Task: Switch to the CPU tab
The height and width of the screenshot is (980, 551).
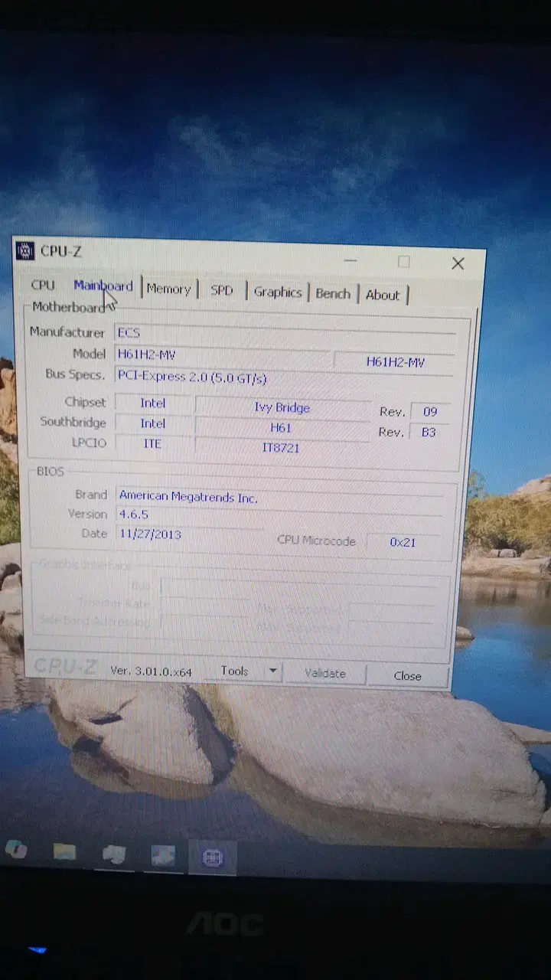Action: click(x=43, y=285)
